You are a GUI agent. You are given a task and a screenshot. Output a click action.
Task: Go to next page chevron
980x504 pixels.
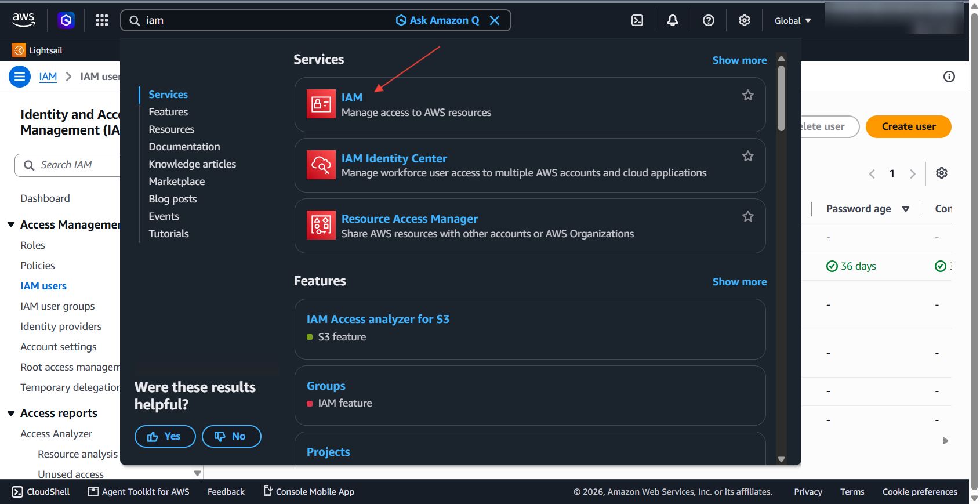click(913, 174)
